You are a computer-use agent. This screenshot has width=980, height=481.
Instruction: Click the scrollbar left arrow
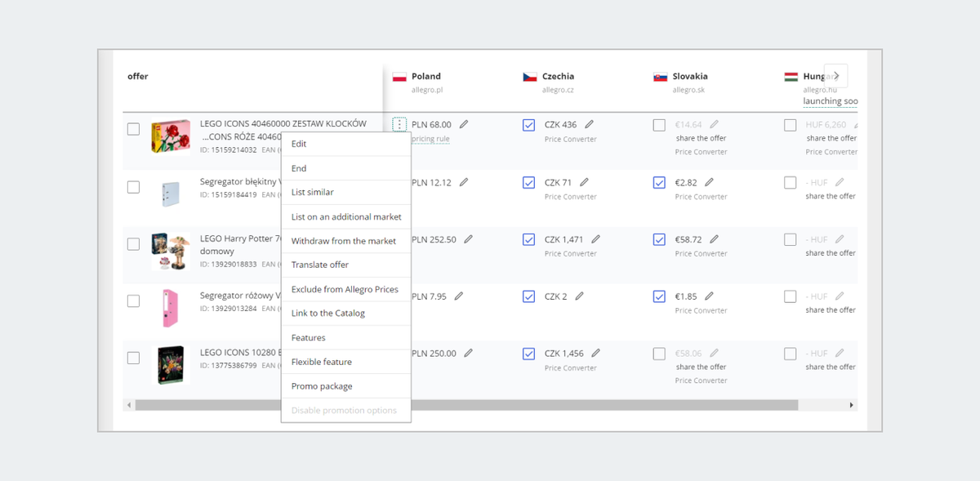click(x=129, y=405)
